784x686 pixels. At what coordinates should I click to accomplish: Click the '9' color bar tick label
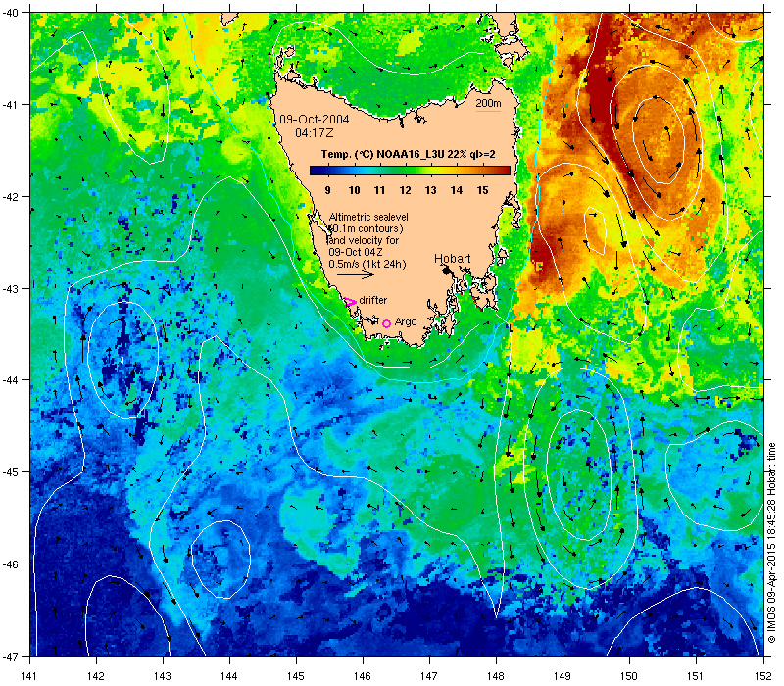[x=328, y=190]
